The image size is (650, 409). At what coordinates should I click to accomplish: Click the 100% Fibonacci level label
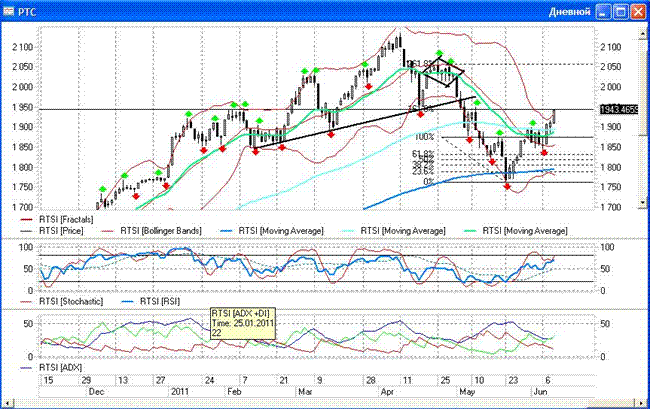[x=424, y=137]
